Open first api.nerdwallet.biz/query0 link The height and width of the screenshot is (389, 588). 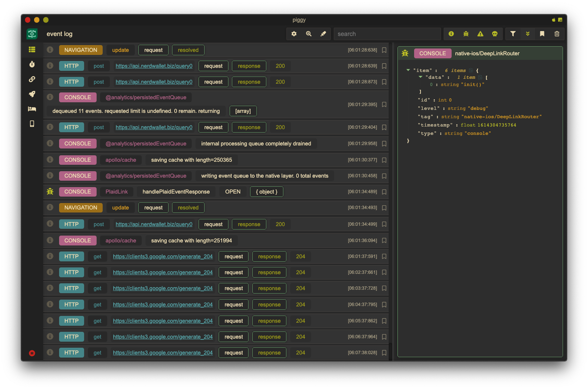click(154, 66)
